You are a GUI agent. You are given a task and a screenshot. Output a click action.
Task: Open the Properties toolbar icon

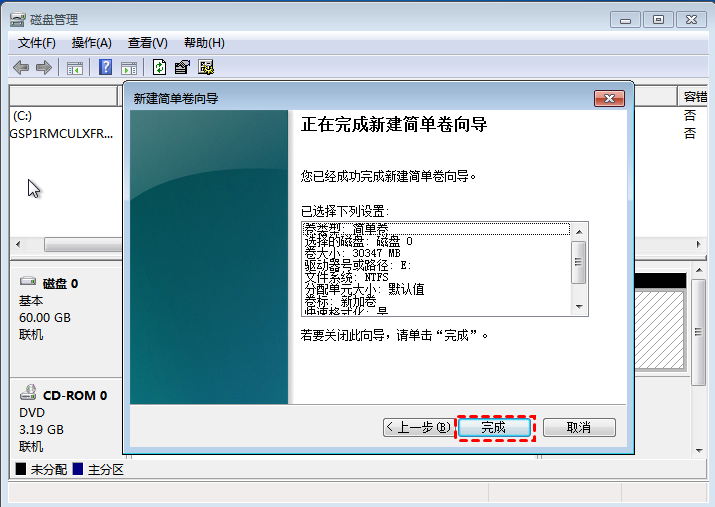pos(182,67)
